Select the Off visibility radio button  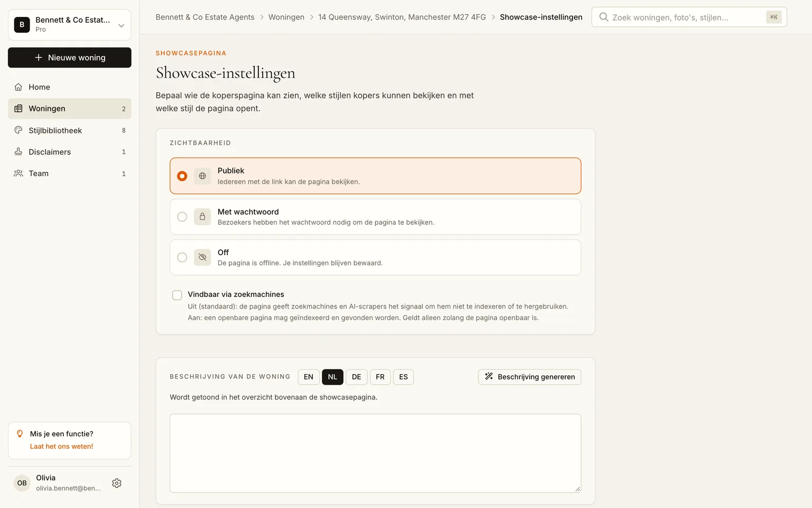(x=182, y=257)
